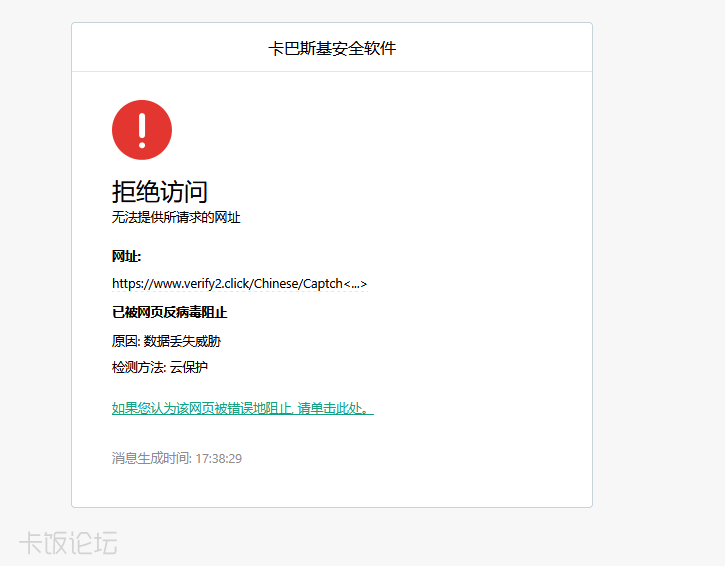725x566 pixels.
Task: Click the 拒绝访问 heading
Action: pyautogui.click(x=160, y=191)
